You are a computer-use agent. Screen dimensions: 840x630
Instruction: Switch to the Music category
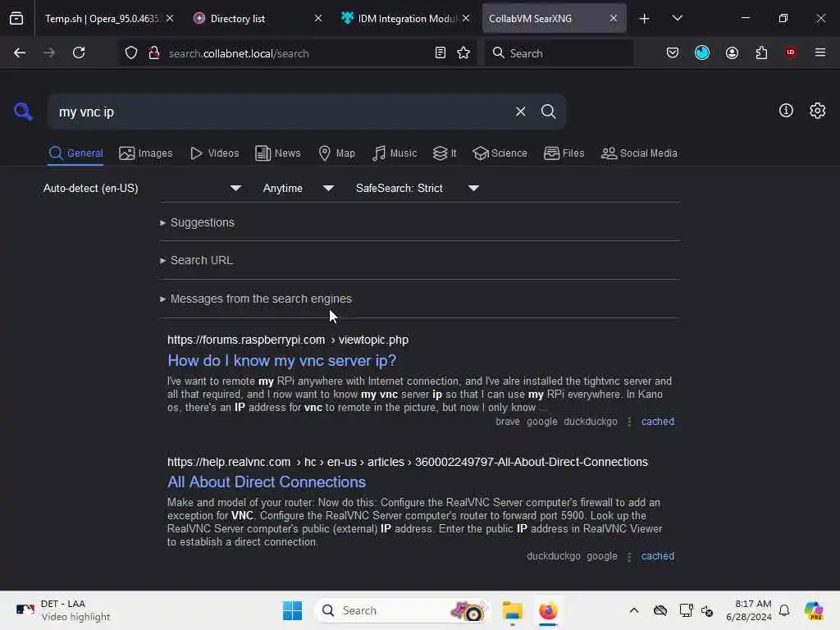(395, 153)
